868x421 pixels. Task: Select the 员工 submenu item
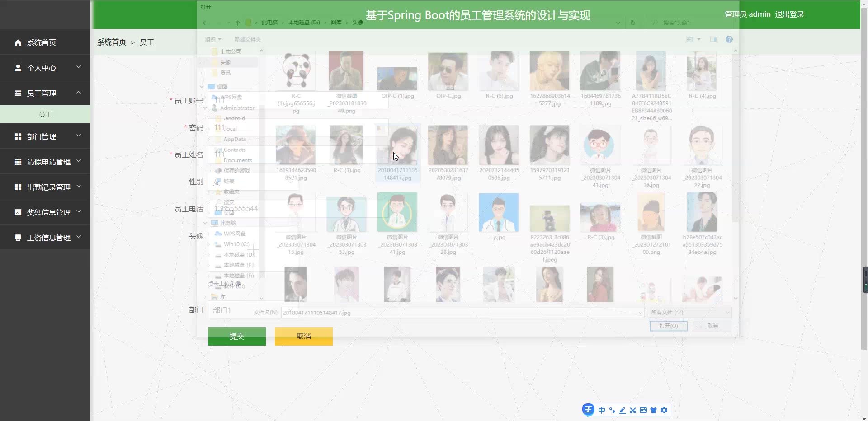point(45,114)
